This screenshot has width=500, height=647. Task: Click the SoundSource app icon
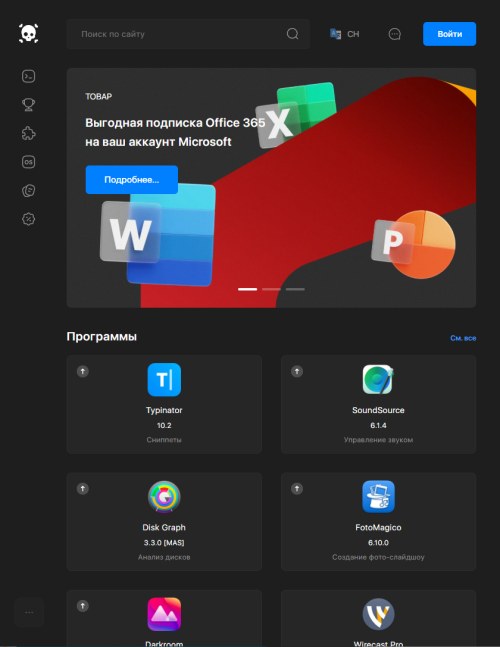[378, 380]
